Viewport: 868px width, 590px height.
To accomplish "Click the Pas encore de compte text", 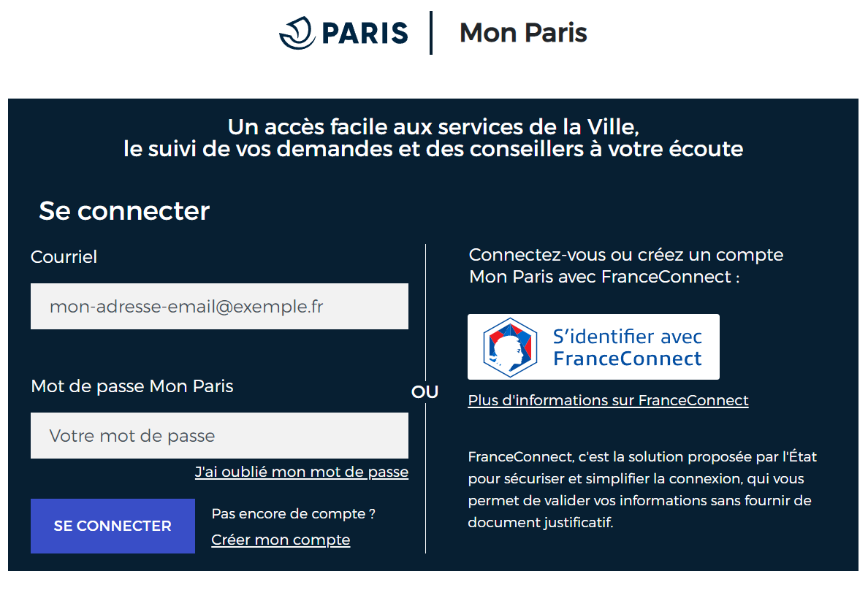I will pyautogui.click(x=294, y=513).
